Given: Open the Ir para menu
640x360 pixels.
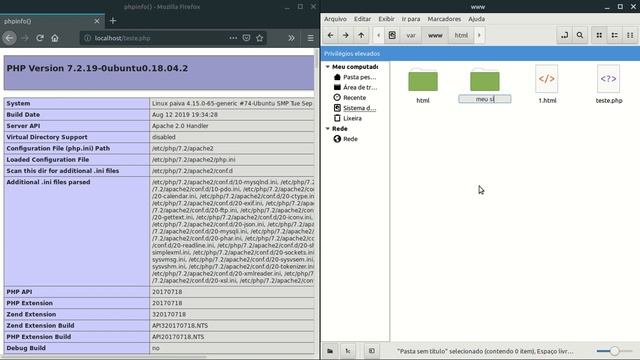Looking at the screenshot, I should (x=411, y=19).
